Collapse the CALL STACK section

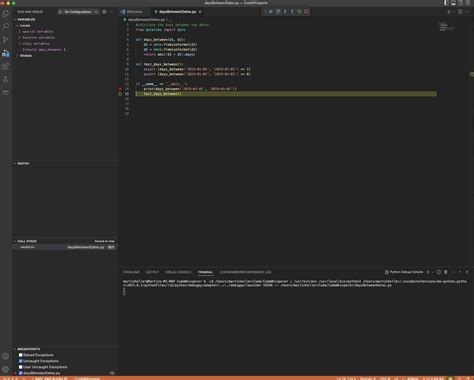click(x=27, y=241)
